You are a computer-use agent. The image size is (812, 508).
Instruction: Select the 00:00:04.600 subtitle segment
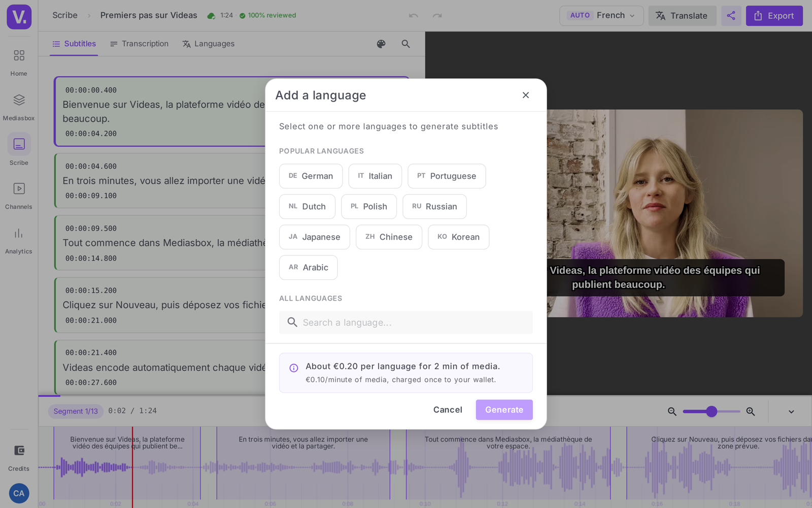[x=160, y=181]
